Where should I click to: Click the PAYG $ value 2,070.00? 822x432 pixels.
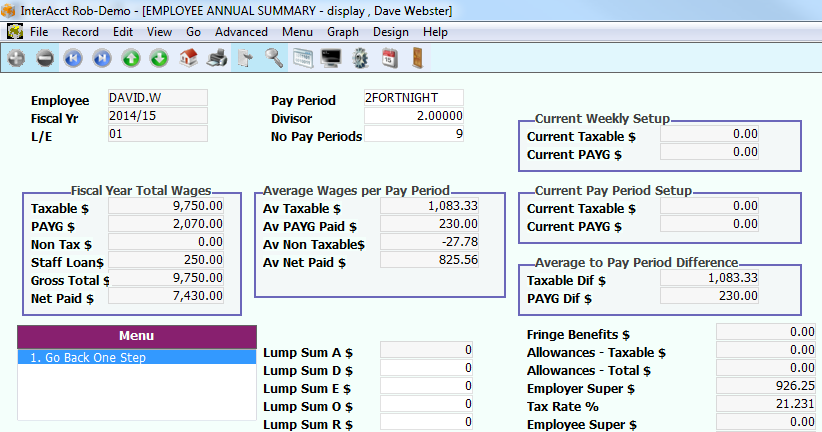click(166, 224)
